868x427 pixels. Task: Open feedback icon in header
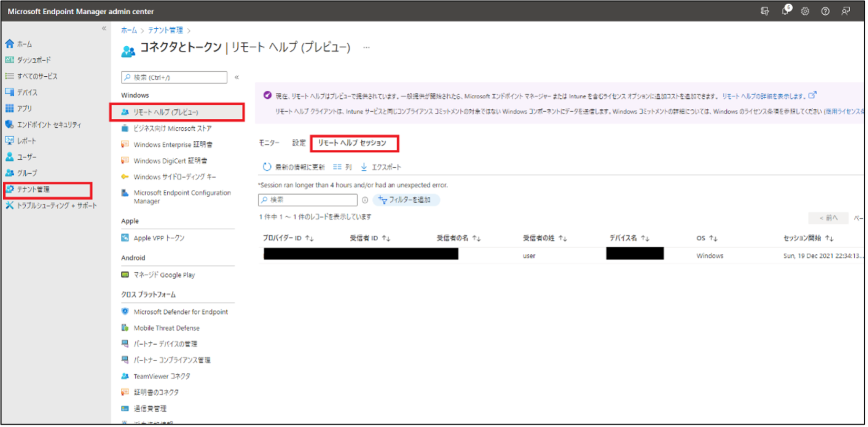click(845, 11)
